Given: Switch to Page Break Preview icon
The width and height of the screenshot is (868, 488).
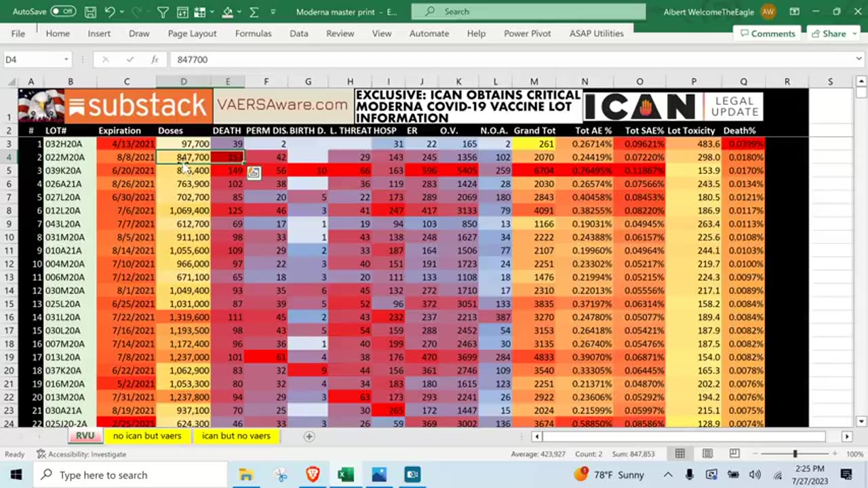Looking at the screenshot, I should pyautogui.click(x=734, y=454).
